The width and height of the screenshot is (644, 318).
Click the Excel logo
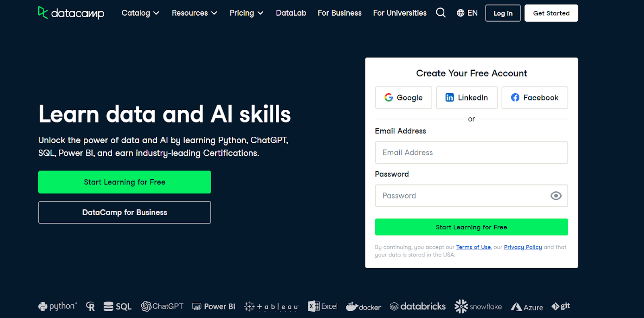click(322, 306)
